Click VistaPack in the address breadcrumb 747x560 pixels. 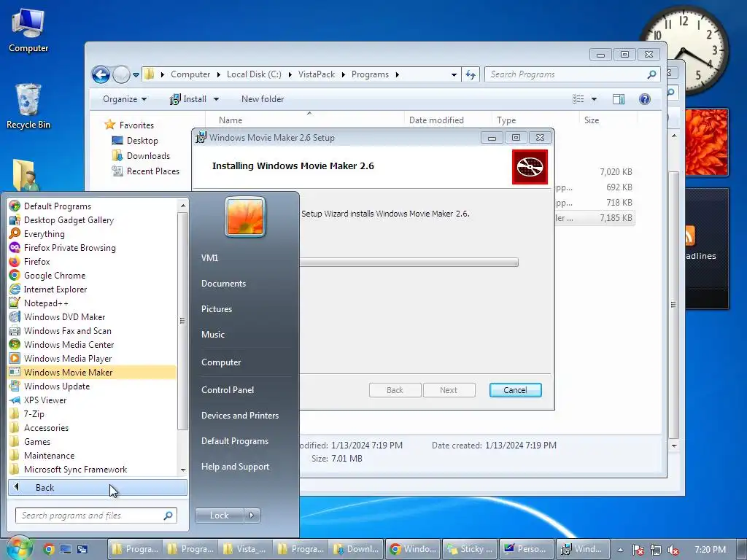317,74
